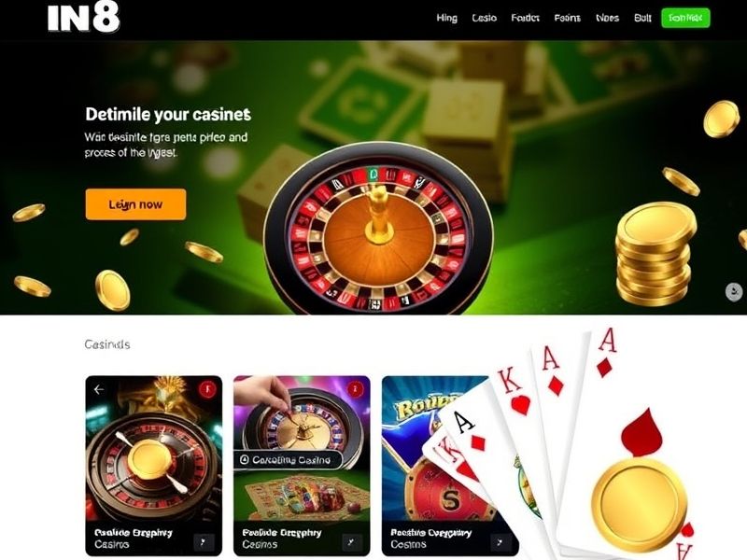Select the Fodct navigation item
Screen dimensions: 747x560
(x=525, y=18)
